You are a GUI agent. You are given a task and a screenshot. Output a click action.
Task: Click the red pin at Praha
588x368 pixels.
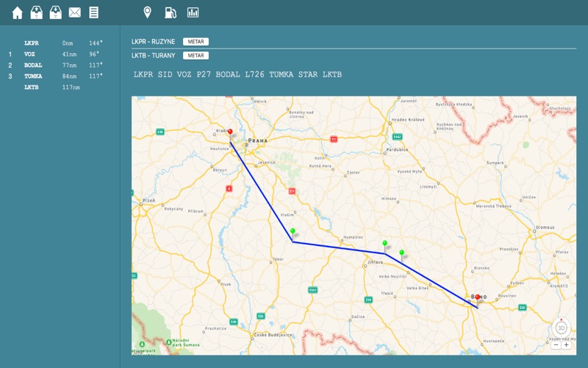(230, 132)
